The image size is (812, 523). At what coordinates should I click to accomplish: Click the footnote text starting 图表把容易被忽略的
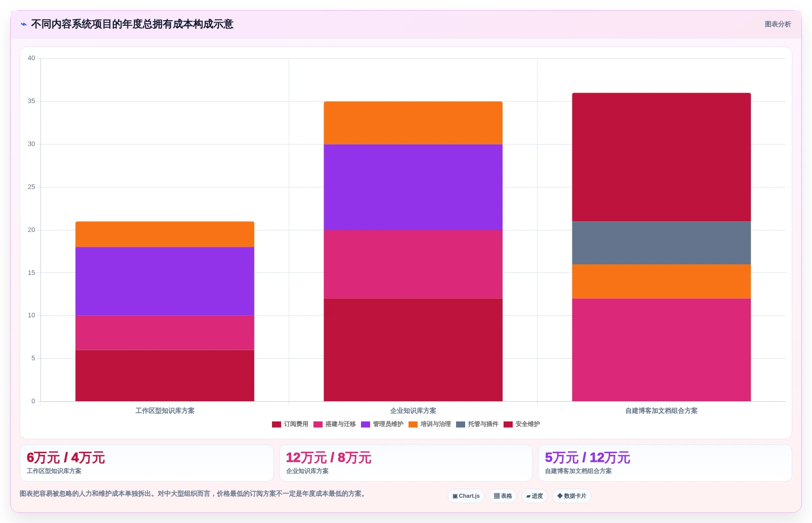(x=192, y=494)
